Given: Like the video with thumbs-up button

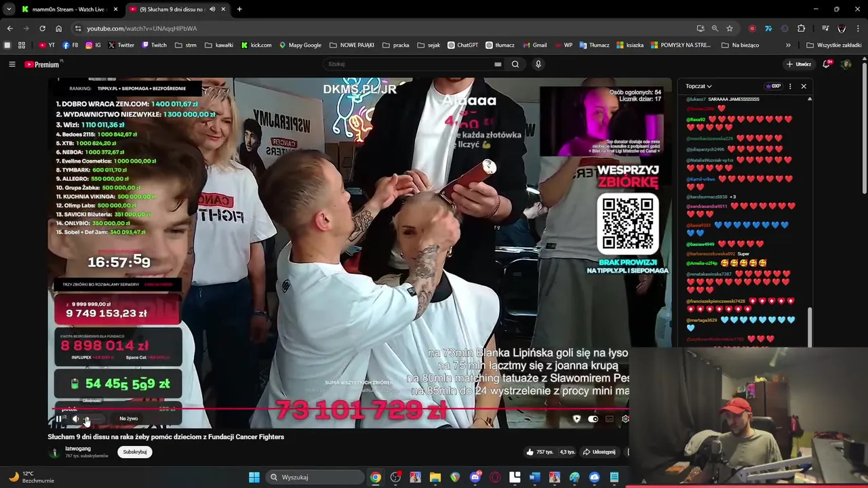Looking at the screenshot, I should point(540,452).
